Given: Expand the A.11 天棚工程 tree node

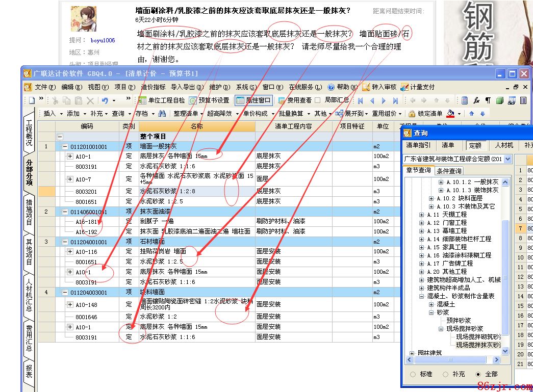Looking at the screenshot, I should click(x=422, y=215).
